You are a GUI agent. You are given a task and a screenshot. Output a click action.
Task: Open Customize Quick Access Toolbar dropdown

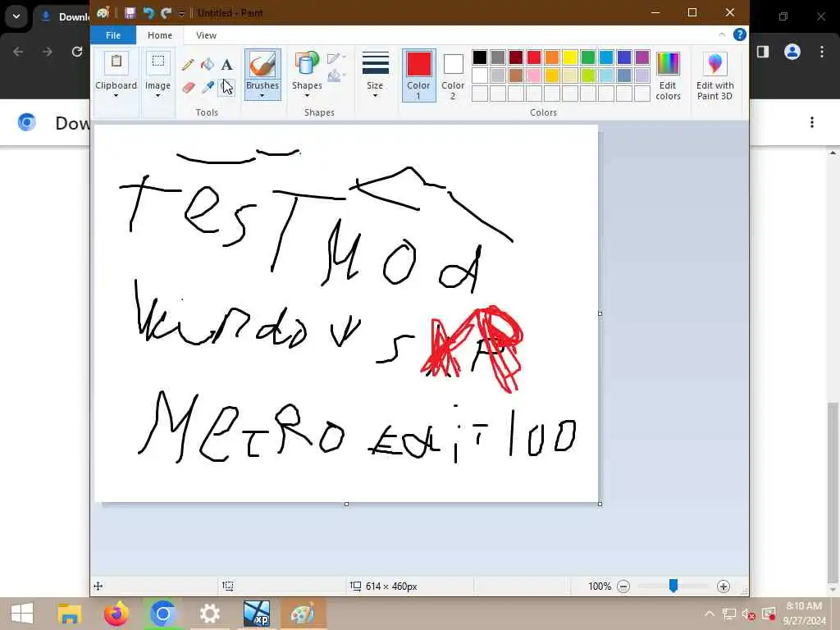tap(181, 13)
